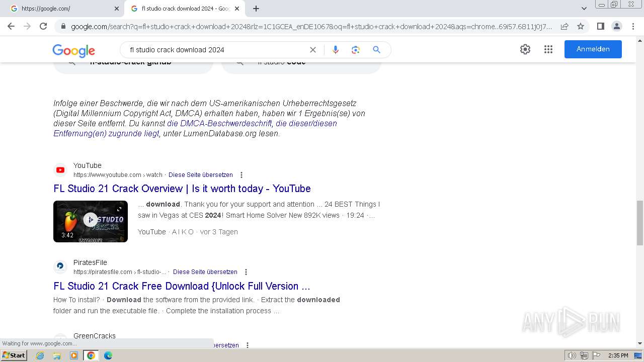Viewport: 644px width, 362px height.
Task: Open File Explorer from the taskbar
Action: 57,355
